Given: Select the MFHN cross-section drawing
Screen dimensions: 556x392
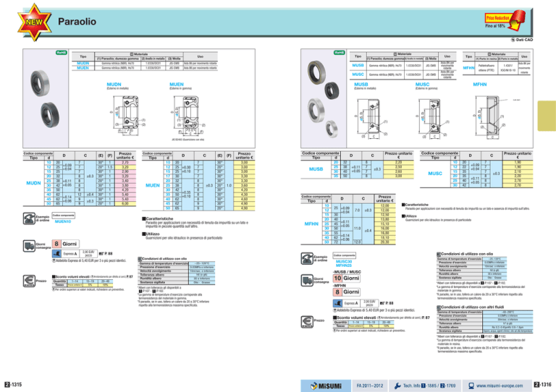Looking at the screenshot, I should pyautogui.click(x=491, y=117).
